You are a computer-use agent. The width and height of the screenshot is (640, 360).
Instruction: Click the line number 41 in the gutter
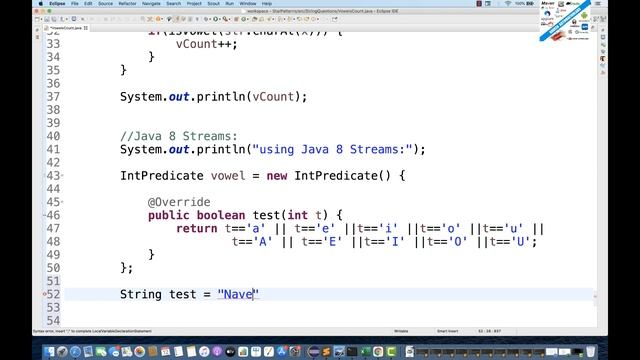[x=53, y=149]
